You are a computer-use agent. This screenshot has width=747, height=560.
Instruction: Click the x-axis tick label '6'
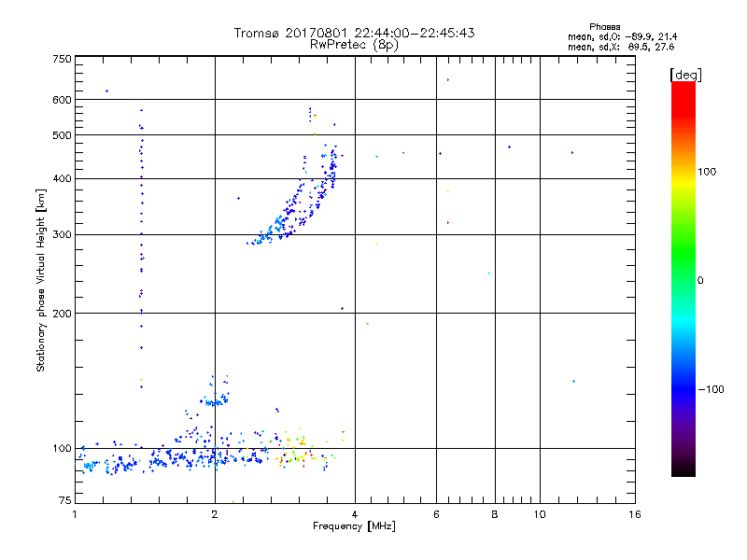(x=436, y=514)
